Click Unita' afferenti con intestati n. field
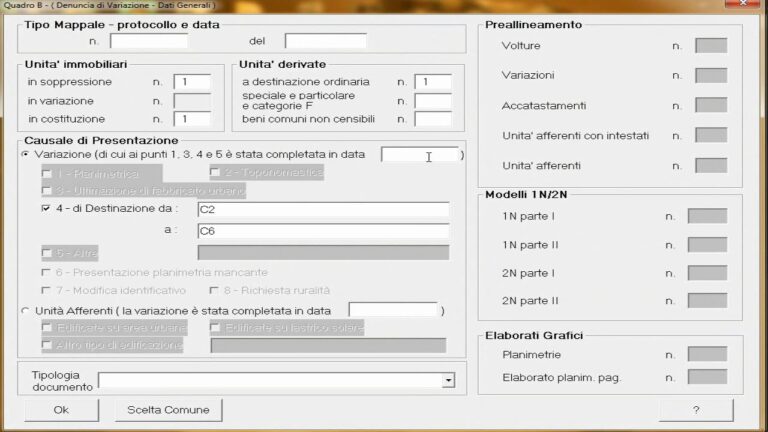The height and width of the screenshot is (432, 768). point(711,135)
